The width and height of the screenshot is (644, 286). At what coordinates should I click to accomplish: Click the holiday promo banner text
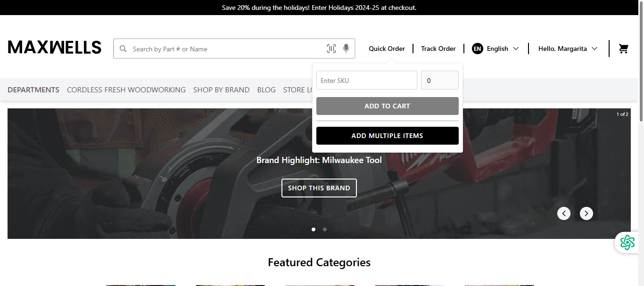click(319, 8)
